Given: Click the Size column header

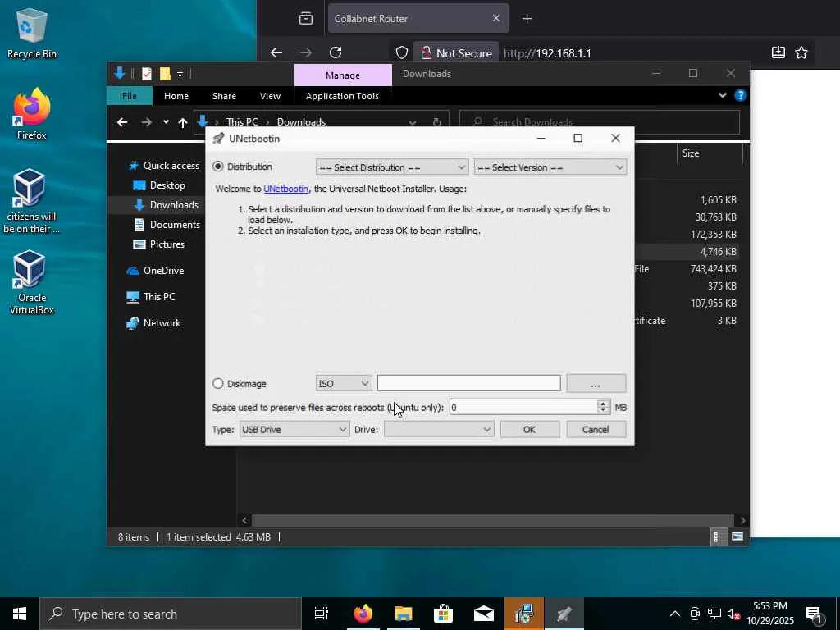Looking at the screenshot, I should point(710,153).
